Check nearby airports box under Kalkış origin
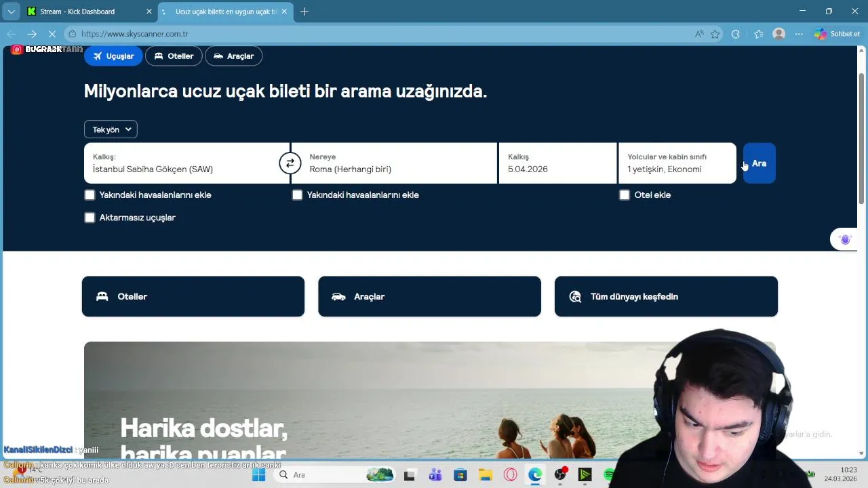Viewport: 868px width, 488px height. (x=90, y=195)
